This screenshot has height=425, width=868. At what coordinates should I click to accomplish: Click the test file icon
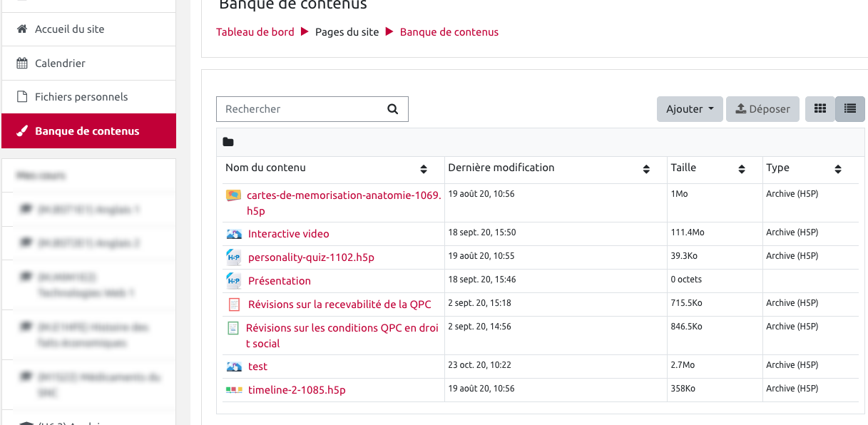click(x=234, y=367)
